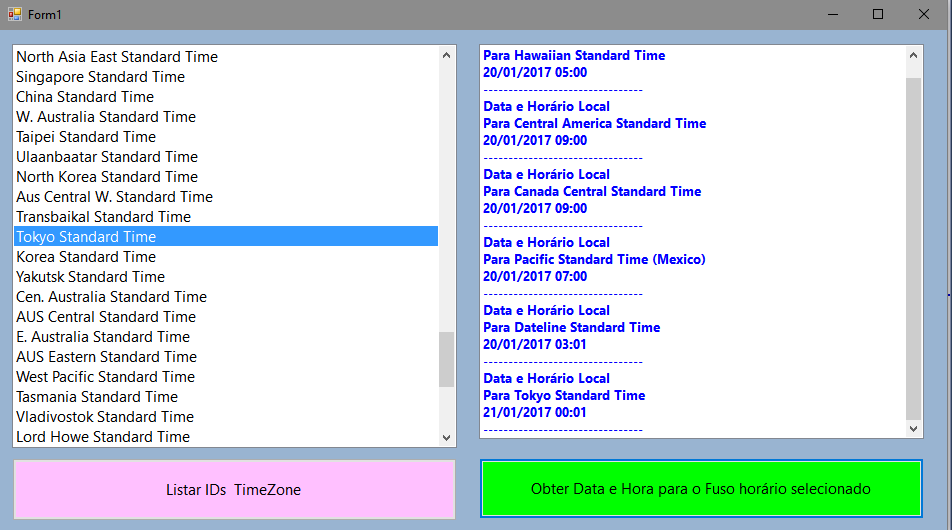This screenshot has width=952, height=530.
Task: Click the 20/01/2017 07:00 result value
Action: coord(535,276)
